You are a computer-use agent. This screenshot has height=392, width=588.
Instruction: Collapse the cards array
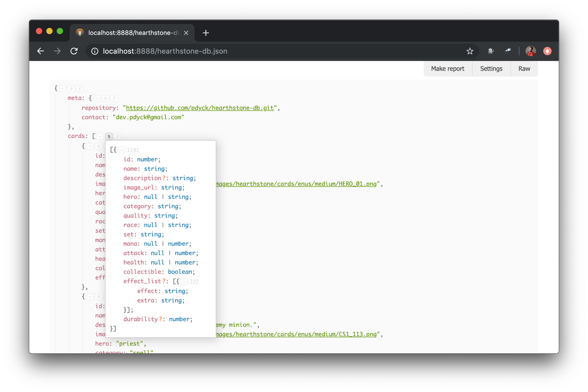(100, 136)
